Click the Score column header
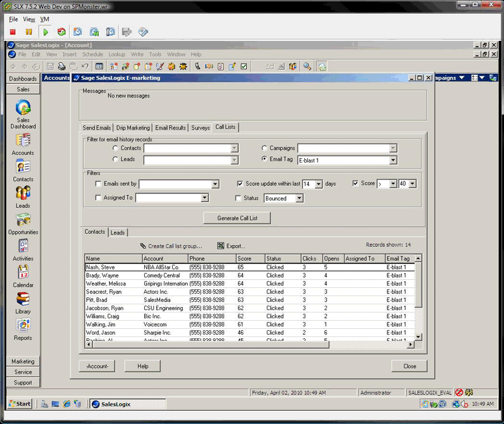The height and width of the screenshot is (424, 504). point(250,258)
